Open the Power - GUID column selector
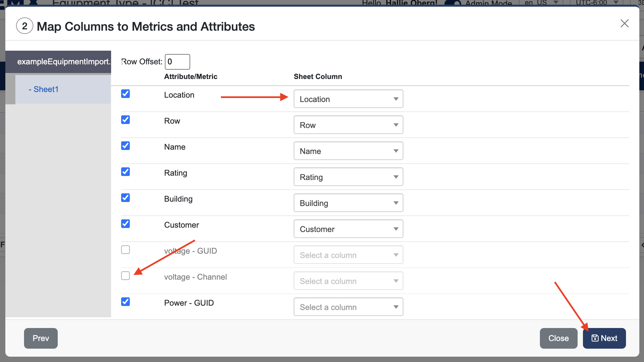Viewport: 644px width, 362px height. pos(348,307)
